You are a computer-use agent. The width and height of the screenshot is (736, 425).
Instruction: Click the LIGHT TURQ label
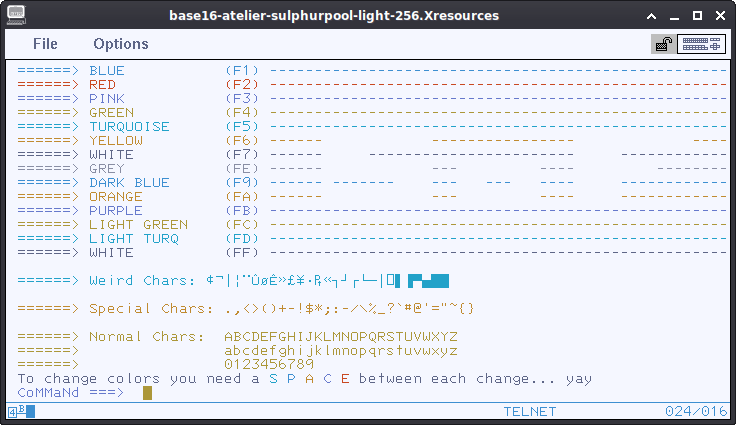[134, 239]
